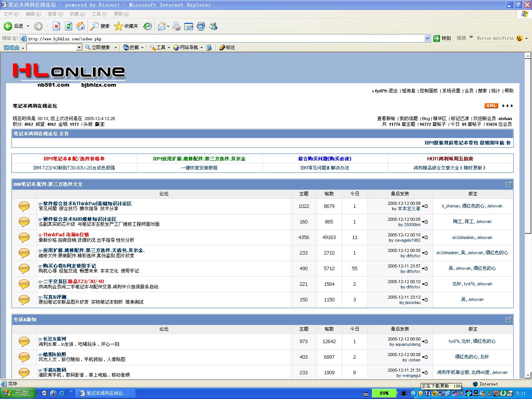The width and height of the screenshot is (532, 399).
Task: Open the 查看(V) menu
Action: (x=55, y=14)
